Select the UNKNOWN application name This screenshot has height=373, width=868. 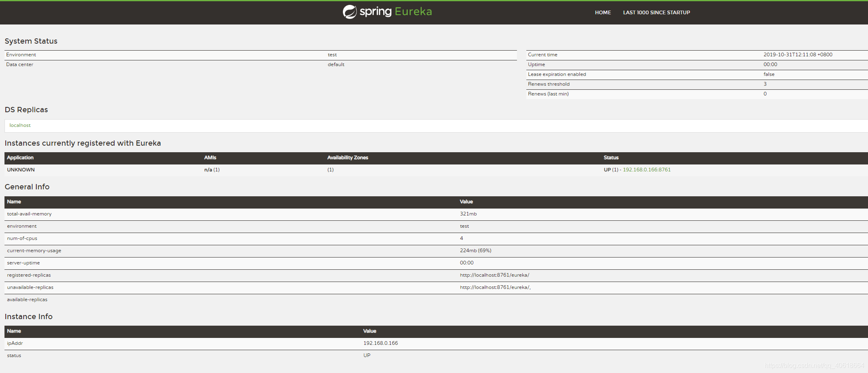tap(21, 170)
